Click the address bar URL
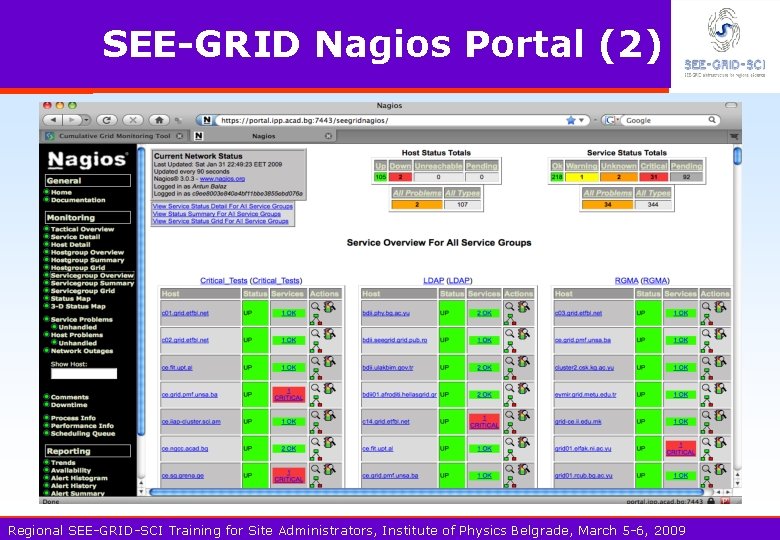This screenshot has width=780, height=540. (x=304, y=120)
